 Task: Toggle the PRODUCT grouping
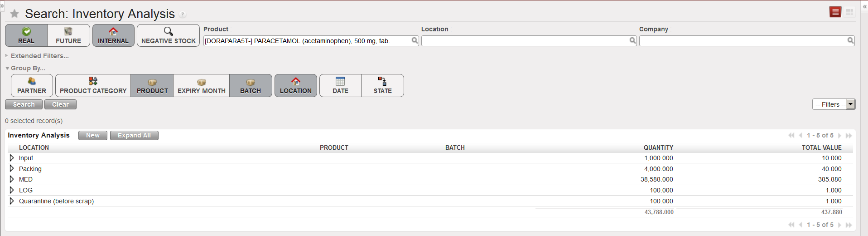coord(152,85)
